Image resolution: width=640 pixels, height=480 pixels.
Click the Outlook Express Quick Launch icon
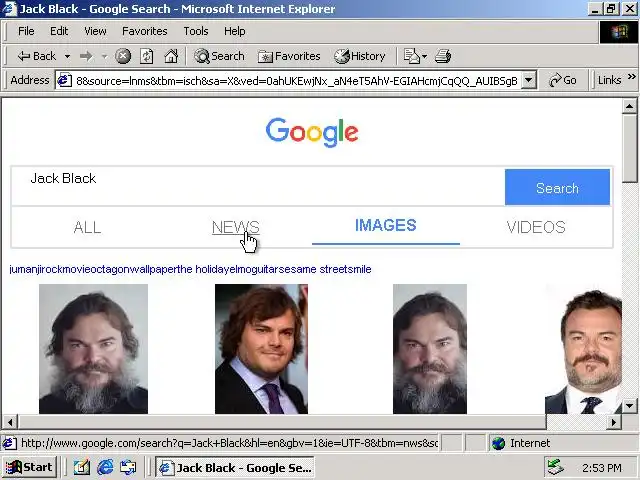[x=128, y=467]
